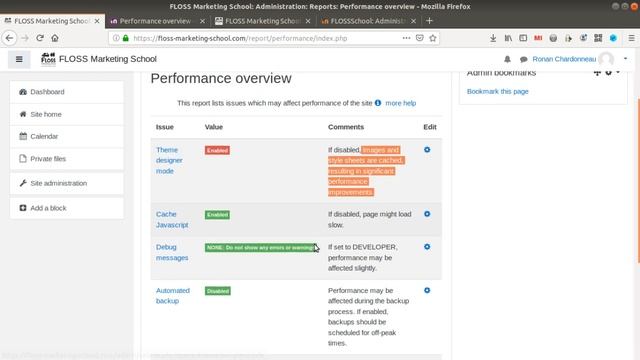
Task: Click the Firefox back arrow button
Action: pyautogui.click(x=9, y=38)
